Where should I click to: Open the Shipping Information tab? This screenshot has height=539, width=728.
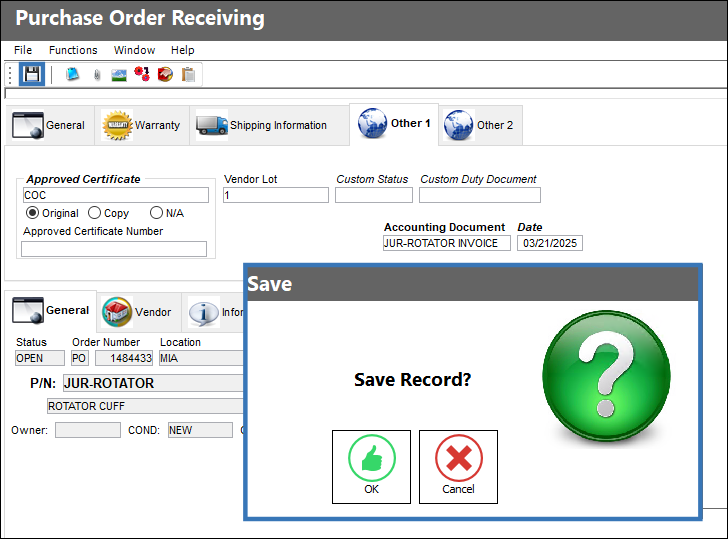pos(269,125)
